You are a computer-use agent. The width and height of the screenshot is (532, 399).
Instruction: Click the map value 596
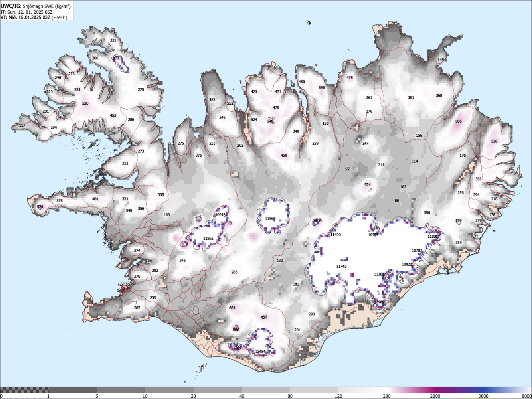coord(322,88)
